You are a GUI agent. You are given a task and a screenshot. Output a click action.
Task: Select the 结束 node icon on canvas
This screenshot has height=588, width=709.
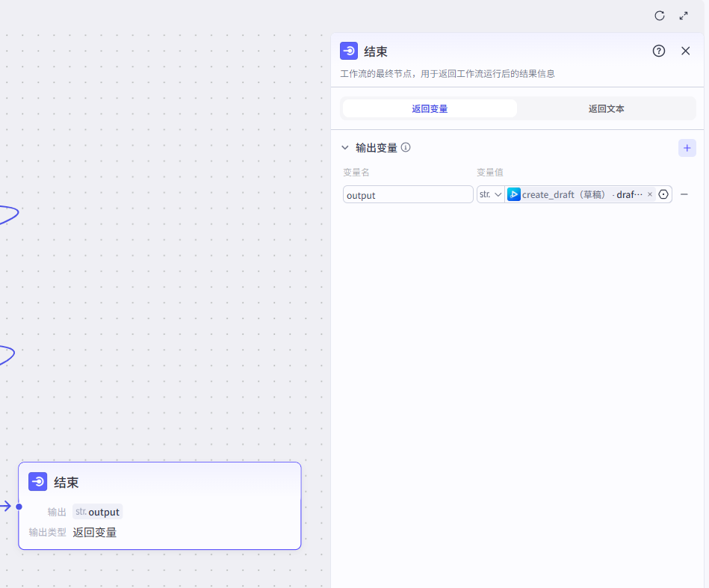click(38, 482)
